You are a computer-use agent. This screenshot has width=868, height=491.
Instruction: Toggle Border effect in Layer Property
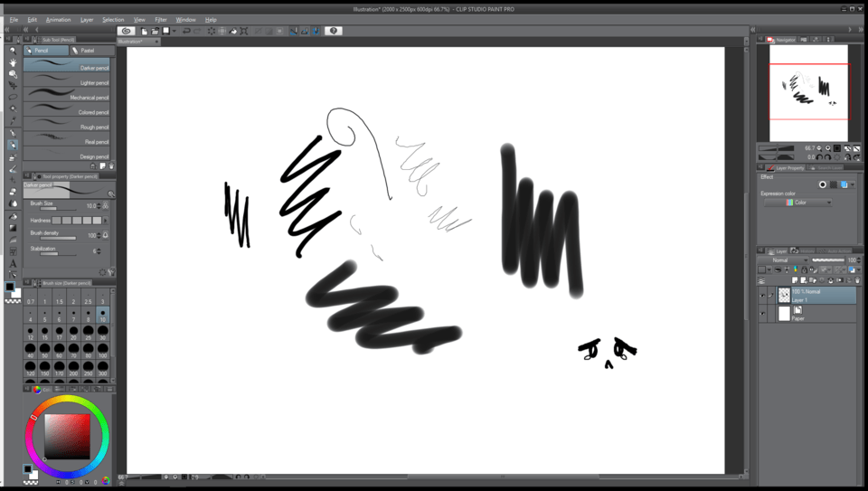coord(823,184)
